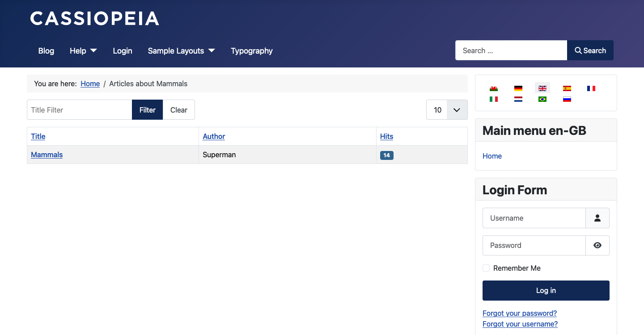
Task: Select the Welsh flag language icon
Action: coord(494,88)
